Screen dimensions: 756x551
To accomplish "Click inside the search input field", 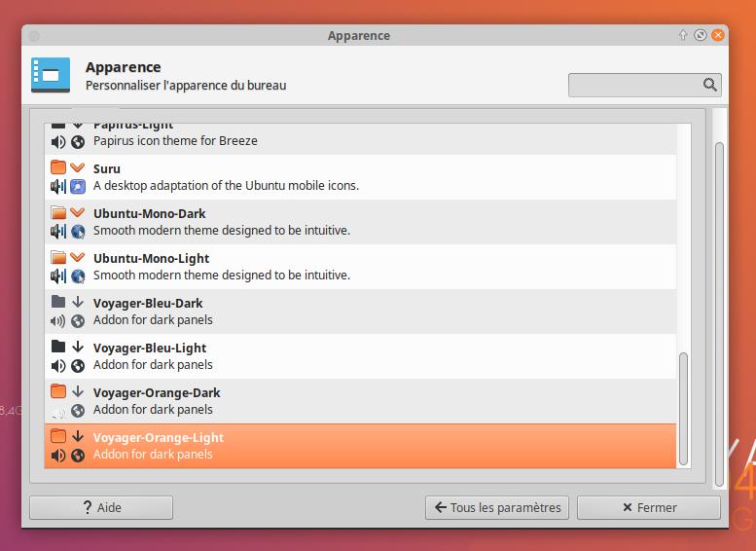I will point(645,85).
